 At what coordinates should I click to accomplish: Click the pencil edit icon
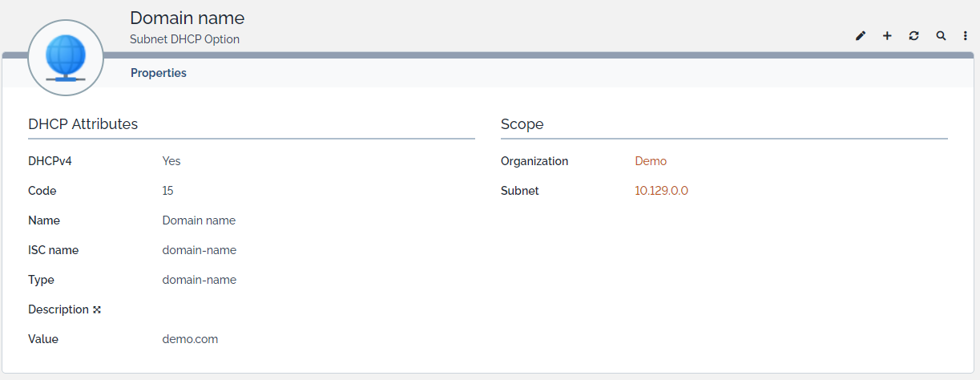click(861, 36)
